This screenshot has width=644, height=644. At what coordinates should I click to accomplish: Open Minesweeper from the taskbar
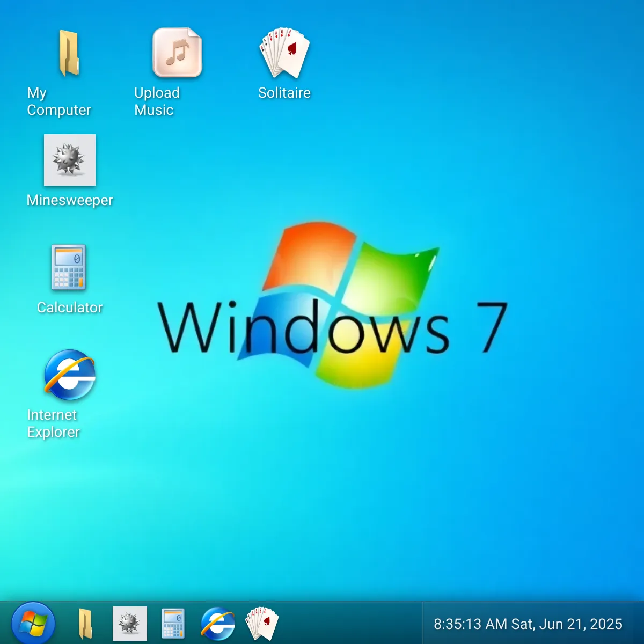click(130, 624)
